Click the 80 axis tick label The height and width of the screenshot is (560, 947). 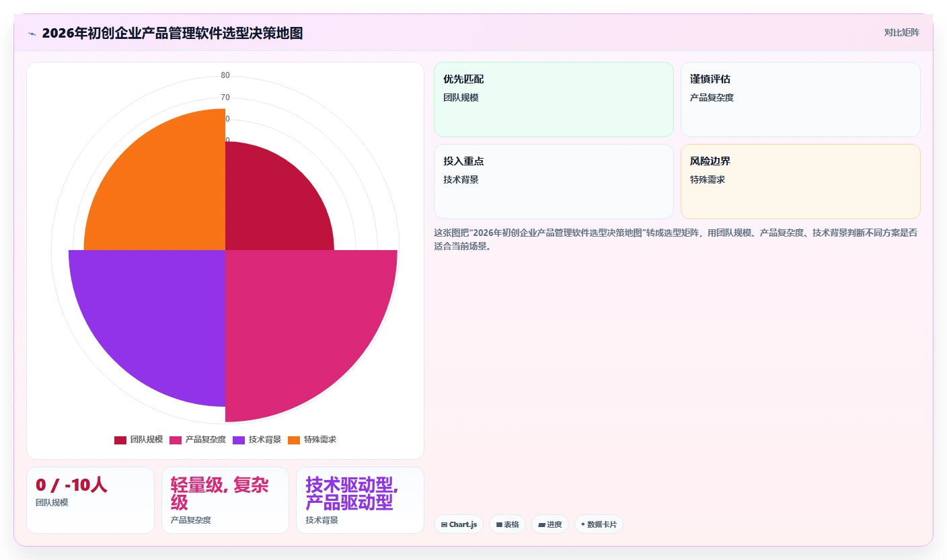point(225,75)
